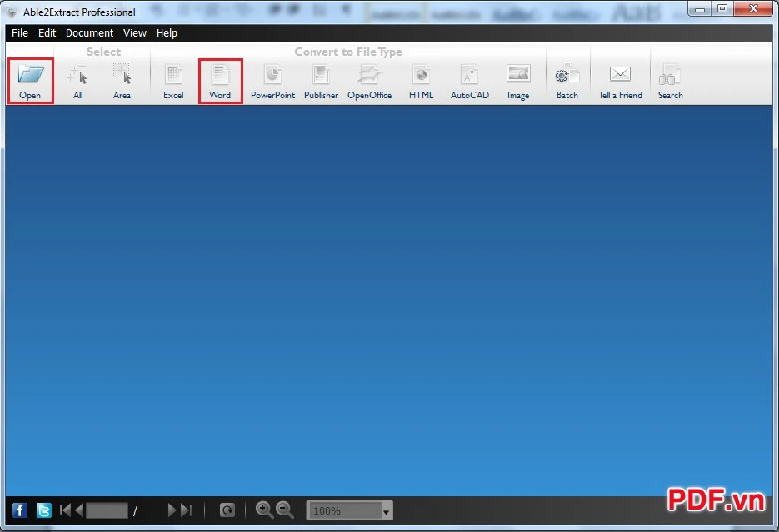Choose Select All in the toolbar
The image size is (779, 532).
78,81
